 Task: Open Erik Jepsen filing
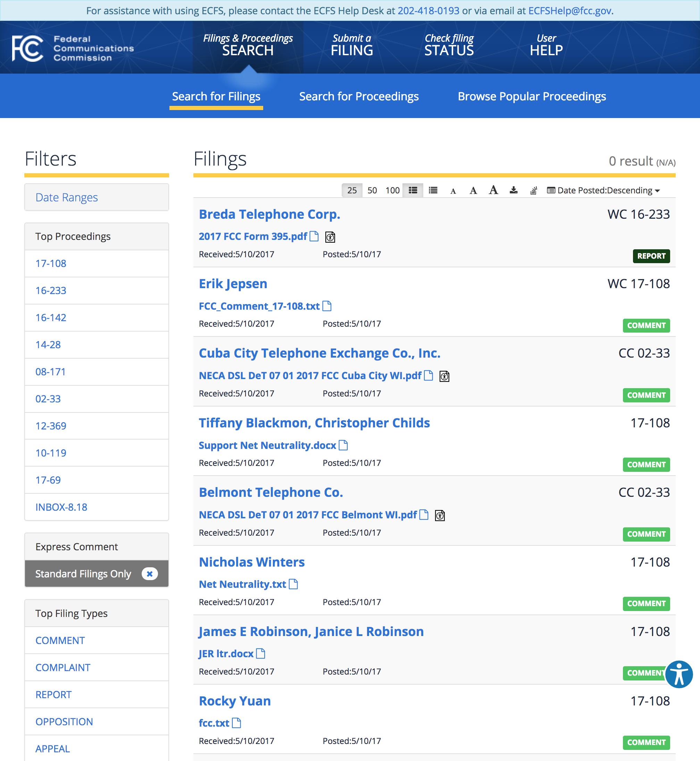click(233, 284)
